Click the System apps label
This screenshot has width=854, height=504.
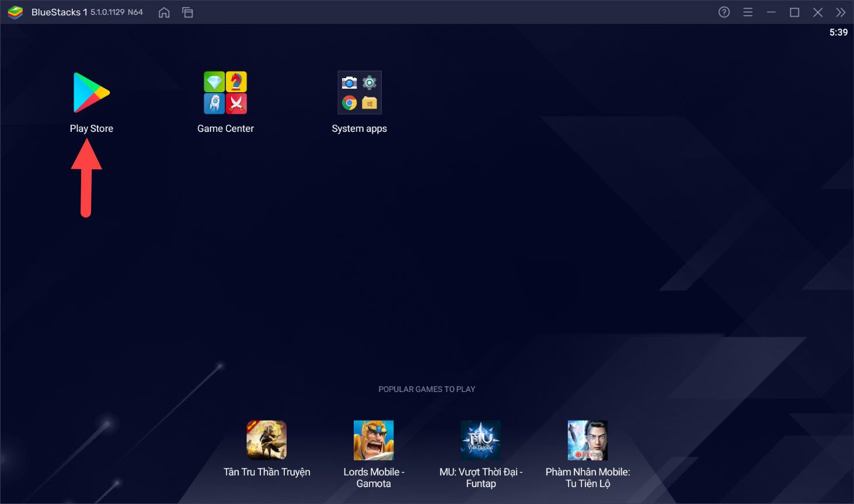pos(360,128)
